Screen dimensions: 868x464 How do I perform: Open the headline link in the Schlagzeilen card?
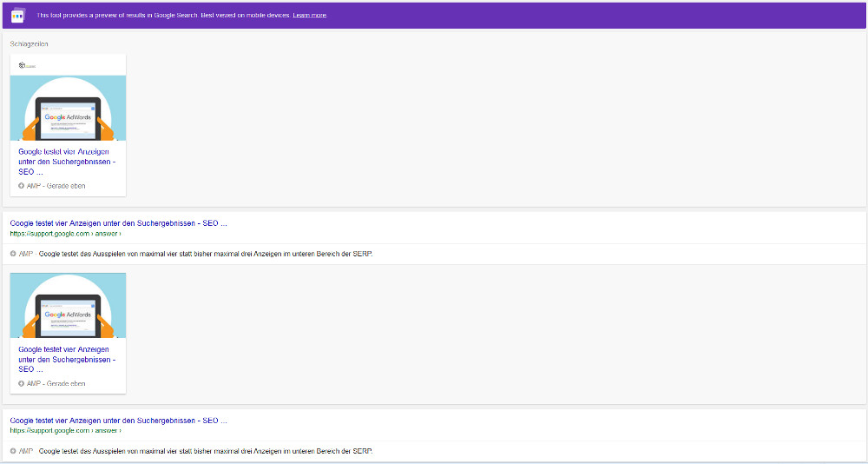pos(66,161)
